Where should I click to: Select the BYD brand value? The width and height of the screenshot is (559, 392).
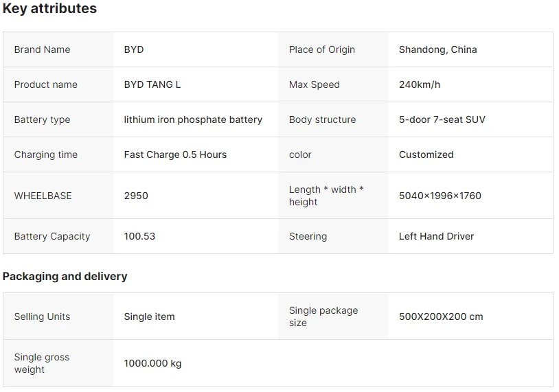[x=134, y=49]
